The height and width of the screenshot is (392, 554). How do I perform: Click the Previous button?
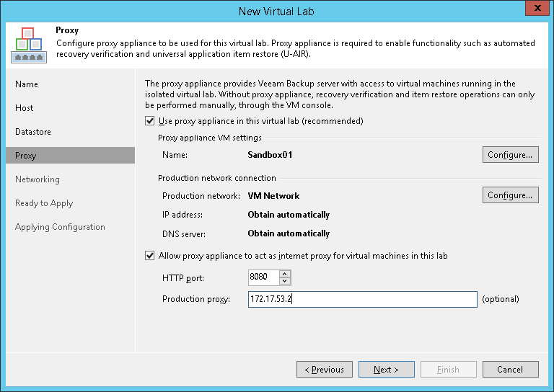pos(325,370)
